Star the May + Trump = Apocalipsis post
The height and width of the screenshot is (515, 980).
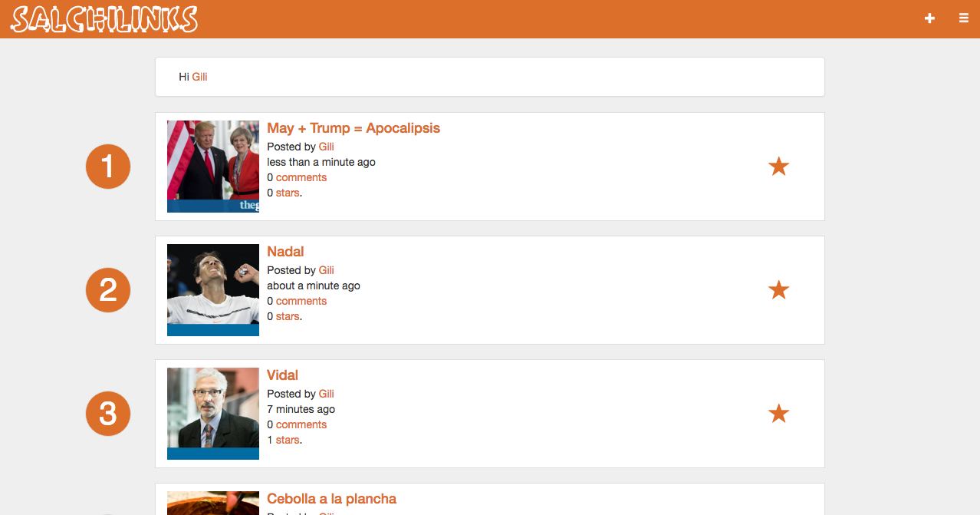click(778, 166)
